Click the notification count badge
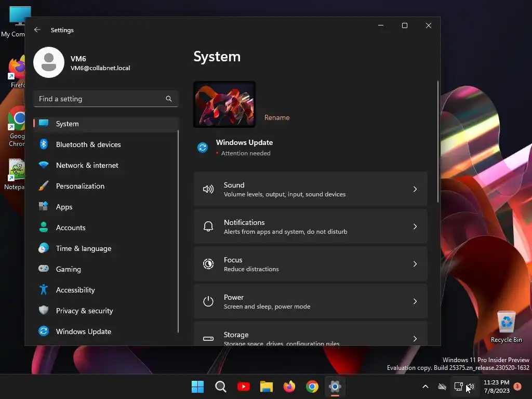 [517, 387]
